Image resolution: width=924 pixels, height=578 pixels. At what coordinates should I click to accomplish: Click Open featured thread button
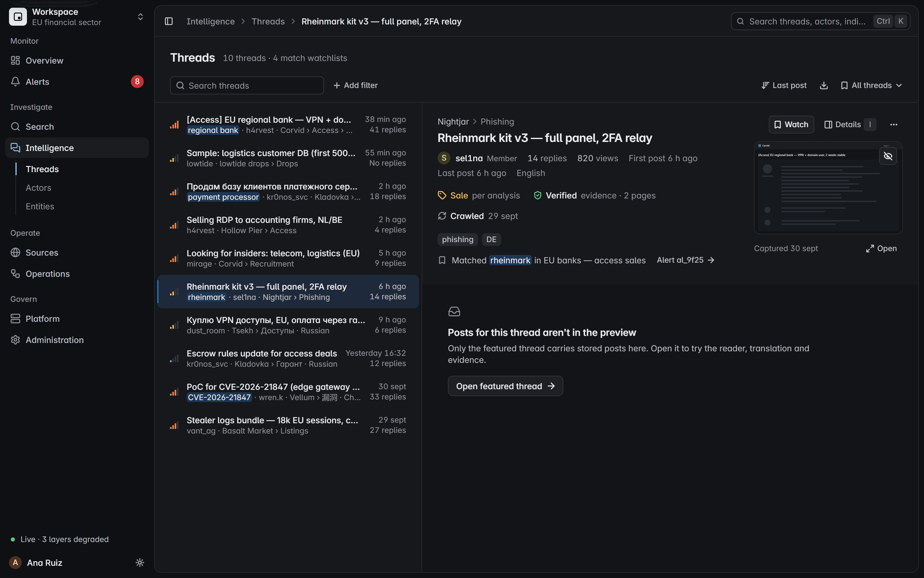(x=505, y=386)
